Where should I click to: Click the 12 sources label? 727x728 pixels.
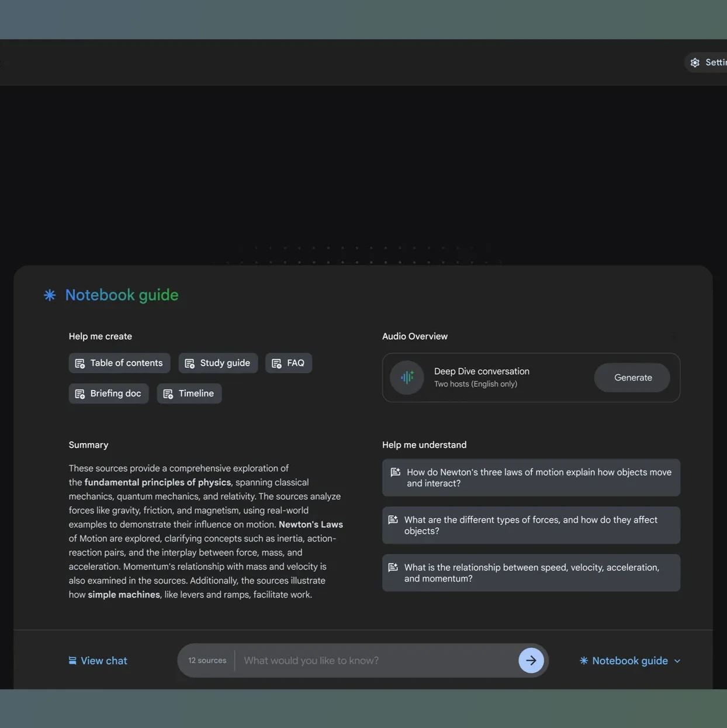(207, 660)
